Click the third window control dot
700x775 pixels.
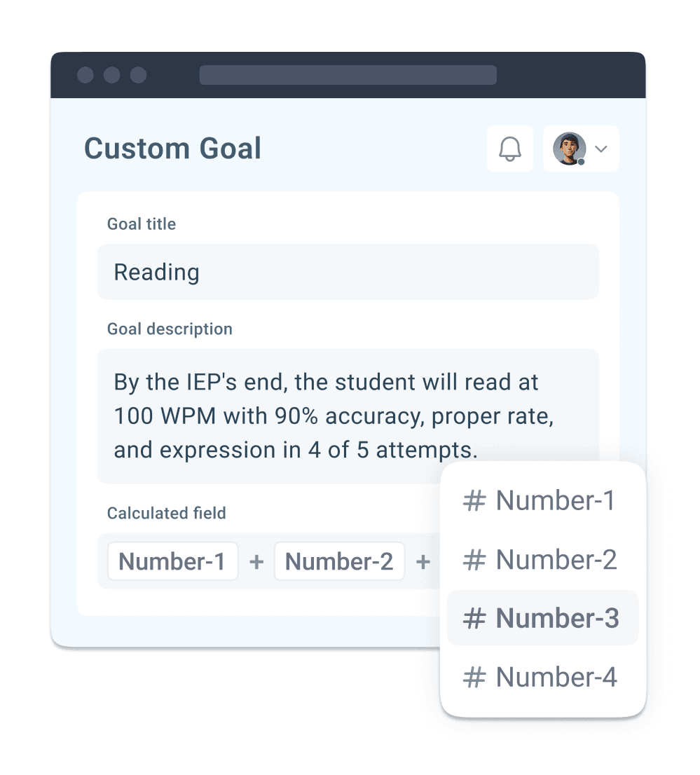tap(138, 75)
